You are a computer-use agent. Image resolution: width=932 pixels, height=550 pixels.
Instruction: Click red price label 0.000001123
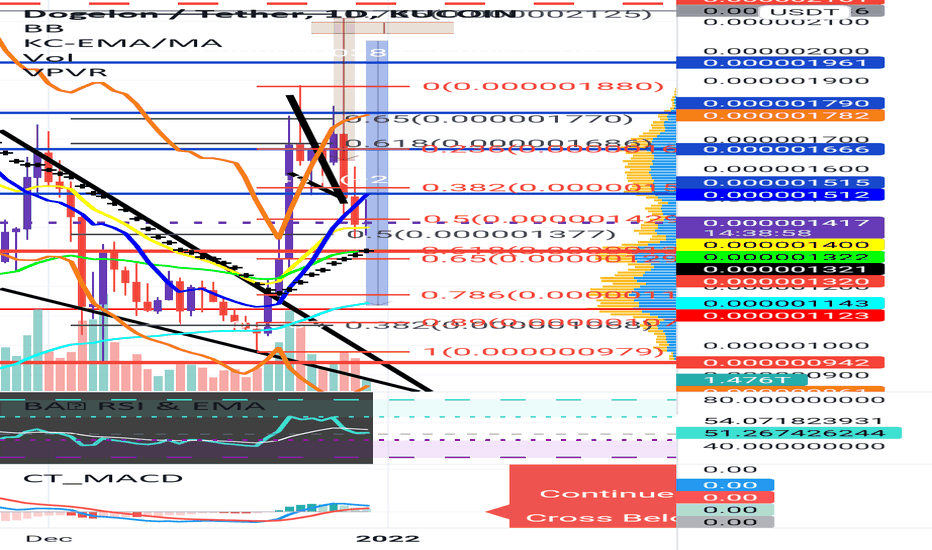pyautogui.click(x=780, y=315)
